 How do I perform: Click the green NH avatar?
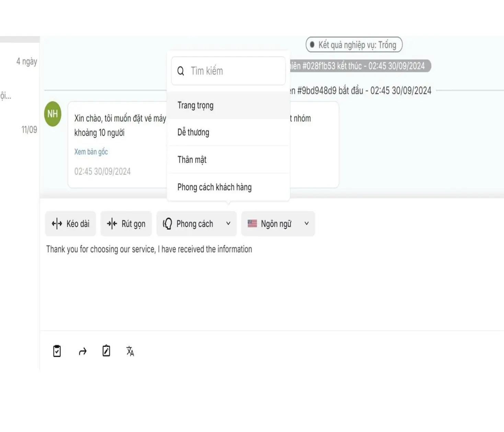tap(53, 114)
